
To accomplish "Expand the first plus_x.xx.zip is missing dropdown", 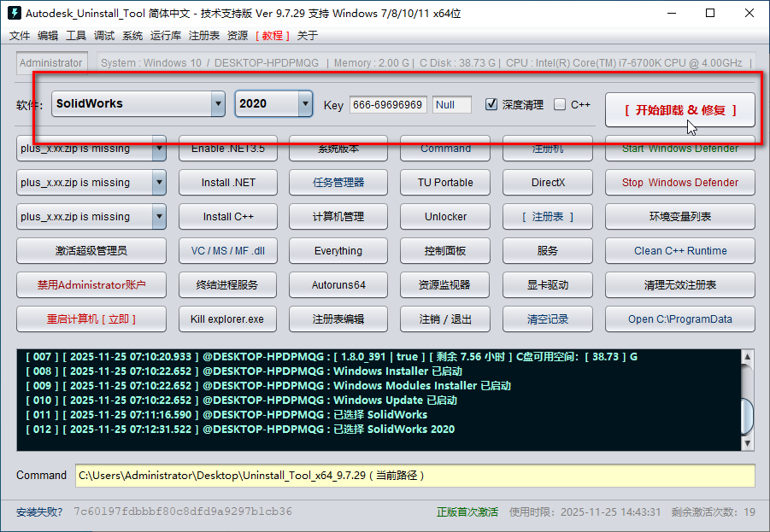I will (x=159, y=149).
